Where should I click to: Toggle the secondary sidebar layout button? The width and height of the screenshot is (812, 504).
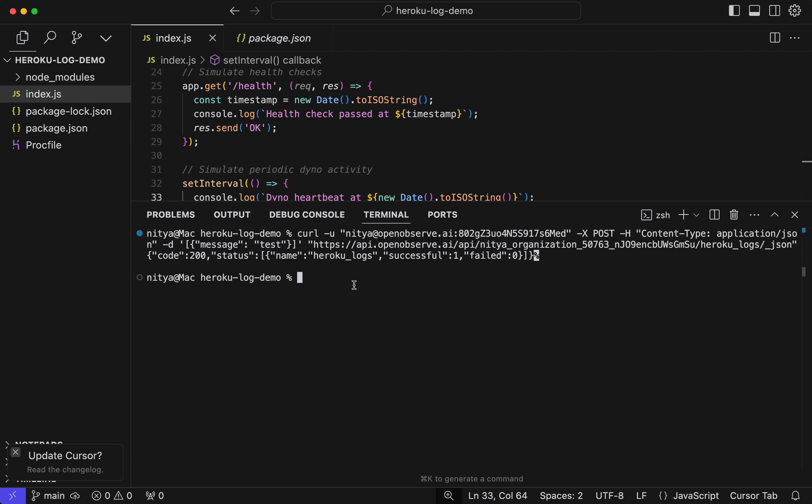(774, 11)
